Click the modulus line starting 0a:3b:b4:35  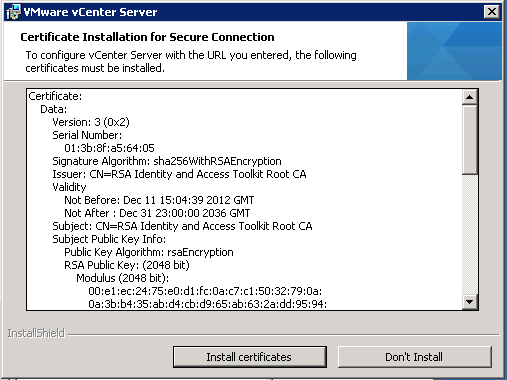click(x=207, y=304)
